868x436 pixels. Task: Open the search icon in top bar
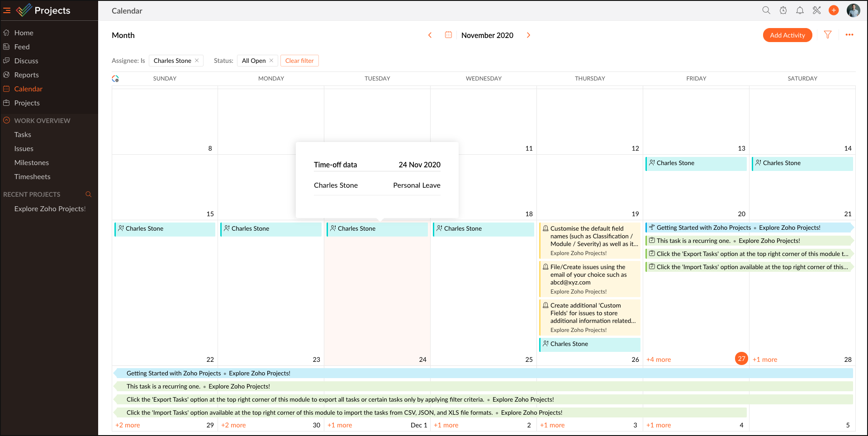pyautogui.click(x=766, y=10)
